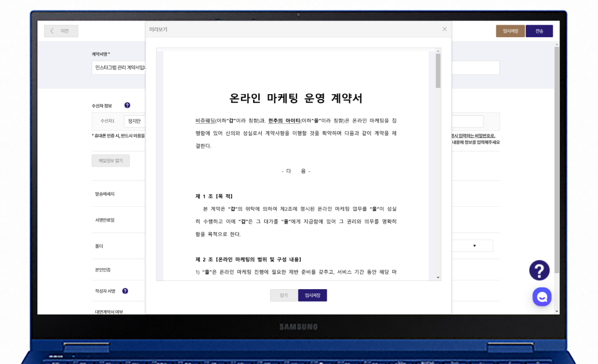The image size is (598, 364).
Task: Click the blue 임시저장 button in preview dialog
Action: coord(313,295)
